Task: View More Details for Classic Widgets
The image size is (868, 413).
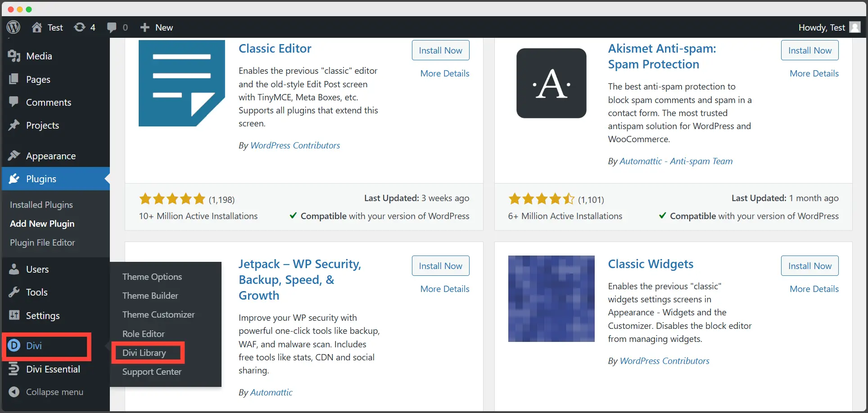Action: (x=814, y=289)
